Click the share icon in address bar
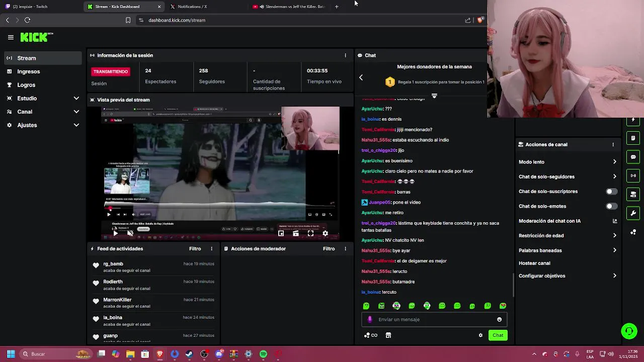The image size is (644, 362). click(468, 20)
